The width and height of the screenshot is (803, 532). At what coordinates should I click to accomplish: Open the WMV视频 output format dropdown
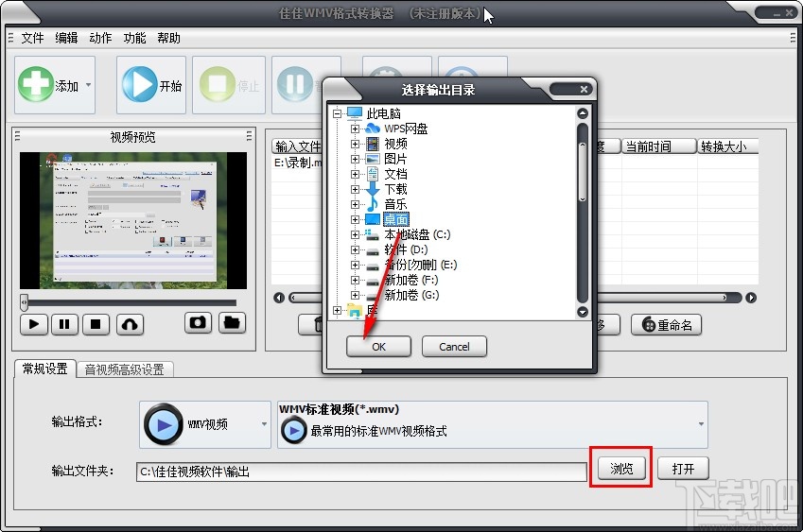pyautogui.click(x=205, y=424)
